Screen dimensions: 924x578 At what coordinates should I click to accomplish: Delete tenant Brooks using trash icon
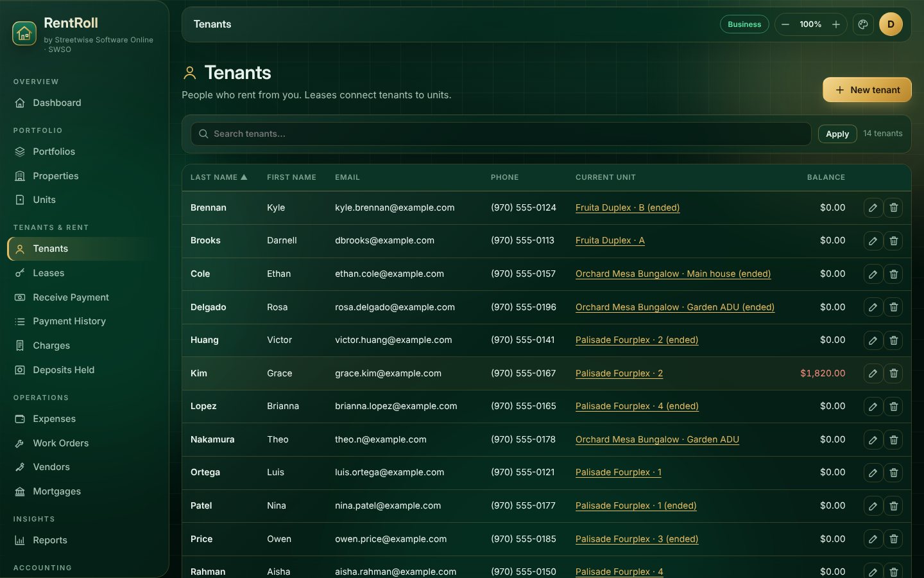click(x=893, y=241)
